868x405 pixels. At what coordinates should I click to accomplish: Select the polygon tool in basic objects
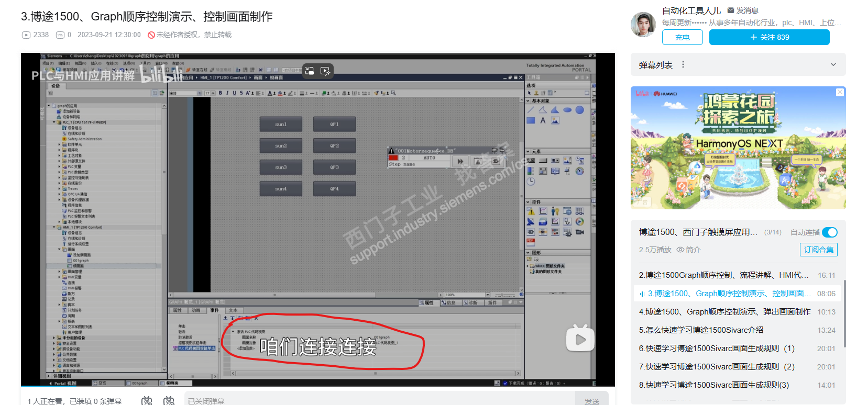555,110
